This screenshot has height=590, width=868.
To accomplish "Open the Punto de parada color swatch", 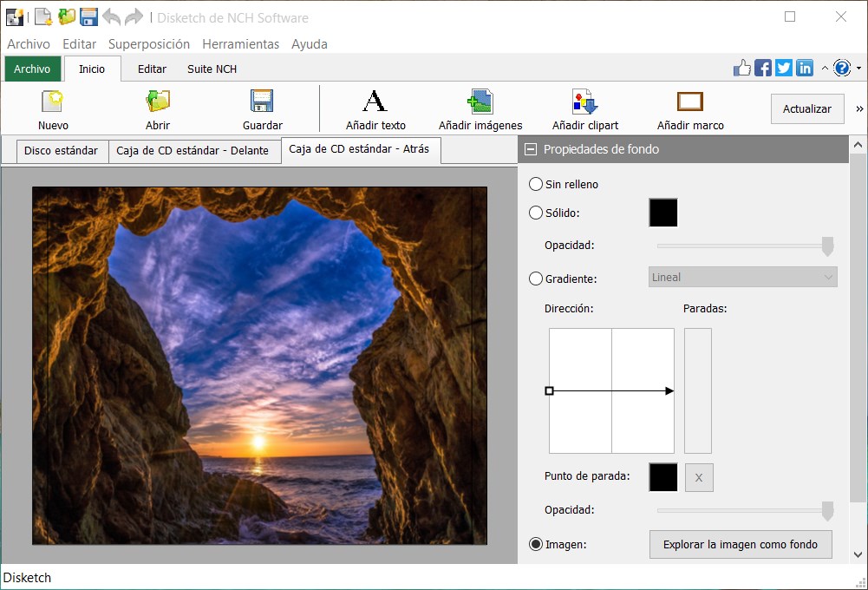I will click(662, 477).
